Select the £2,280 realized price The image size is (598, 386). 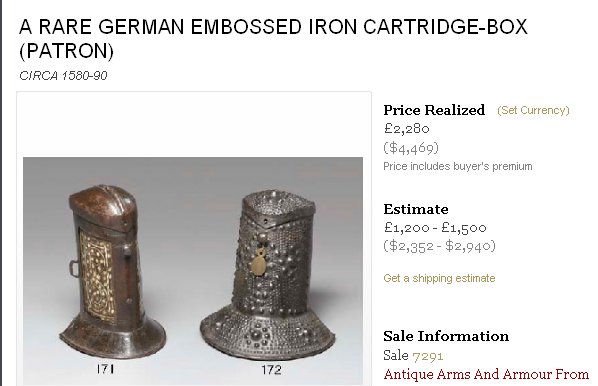pyautogui.click(x=407, y=128)
